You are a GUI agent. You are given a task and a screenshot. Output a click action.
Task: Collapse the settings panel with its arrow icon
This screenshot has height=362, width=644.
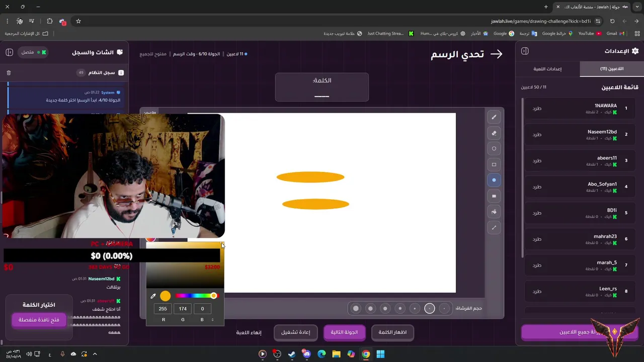click(525, 51)
